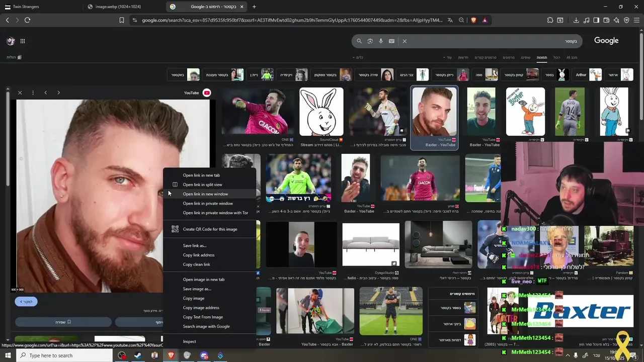
Task: Open the white rabbit SoundCloud thumbnail
Action: coord(321,112)
